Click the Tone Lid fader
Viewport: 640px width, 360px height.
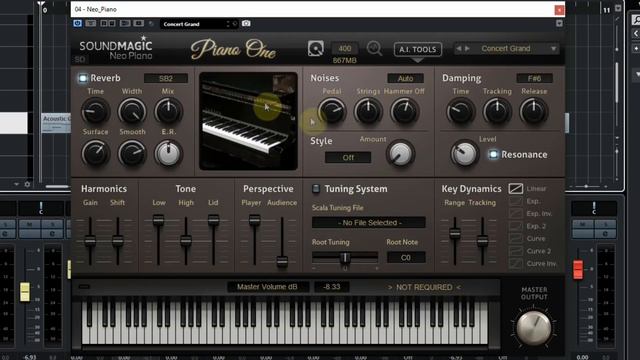[213, 220]
